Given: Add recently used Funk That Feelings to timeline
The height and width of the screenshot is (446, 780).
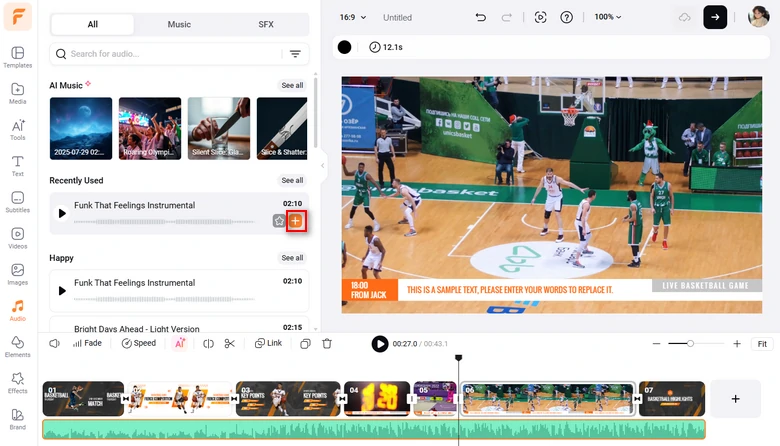Looking at the screenshot, I should [296, 221].
